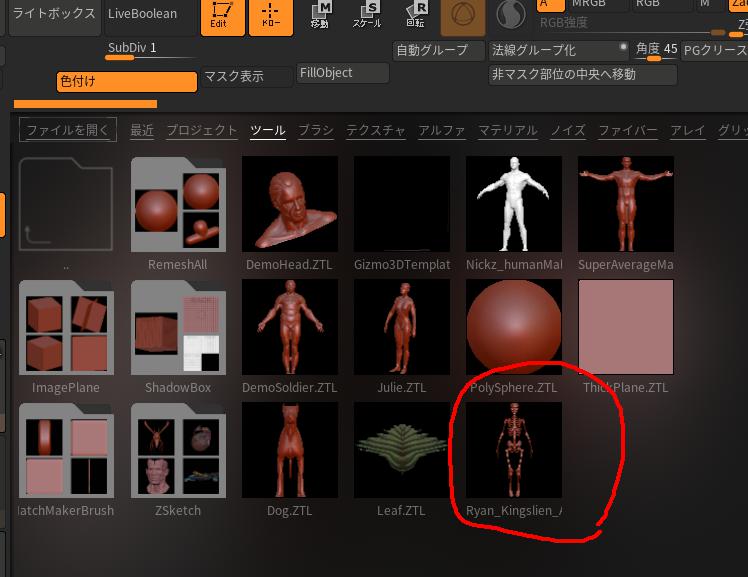Click the PGクリース button
Viewport: 748px width, 577px height.
[715, 51]
